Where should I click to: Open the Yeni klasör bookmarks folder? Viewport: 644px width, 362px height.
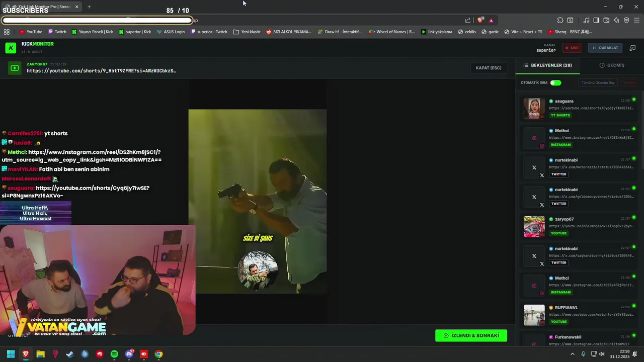tap(247, 32)
